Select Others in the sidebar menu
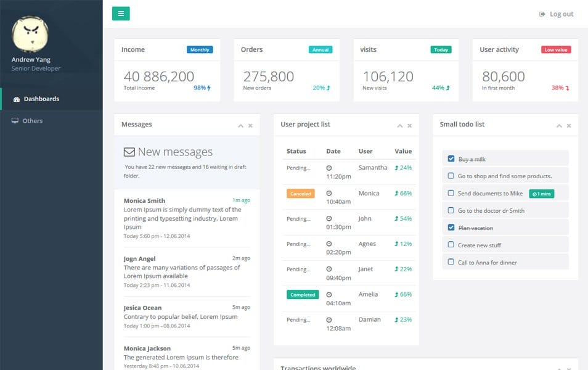588x370 pixels. coord(34,121)
